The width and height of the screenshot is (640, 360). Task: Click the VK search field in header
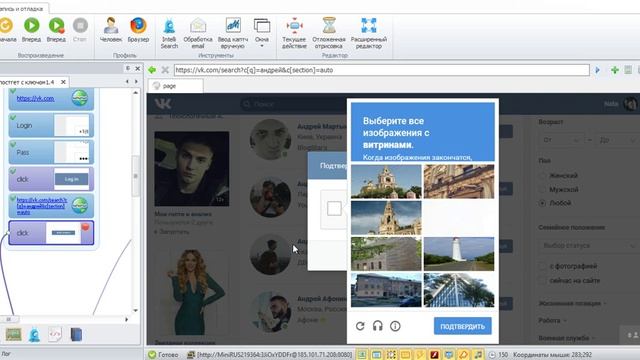point(294,104)
